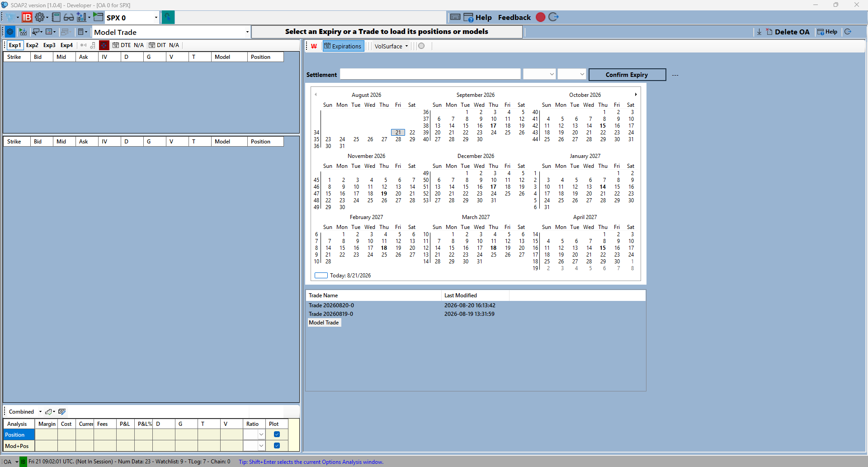Viewport: 868px width, 467px height.
Task: Expand the VolSurface dropdown
Action: coord(406,46)
